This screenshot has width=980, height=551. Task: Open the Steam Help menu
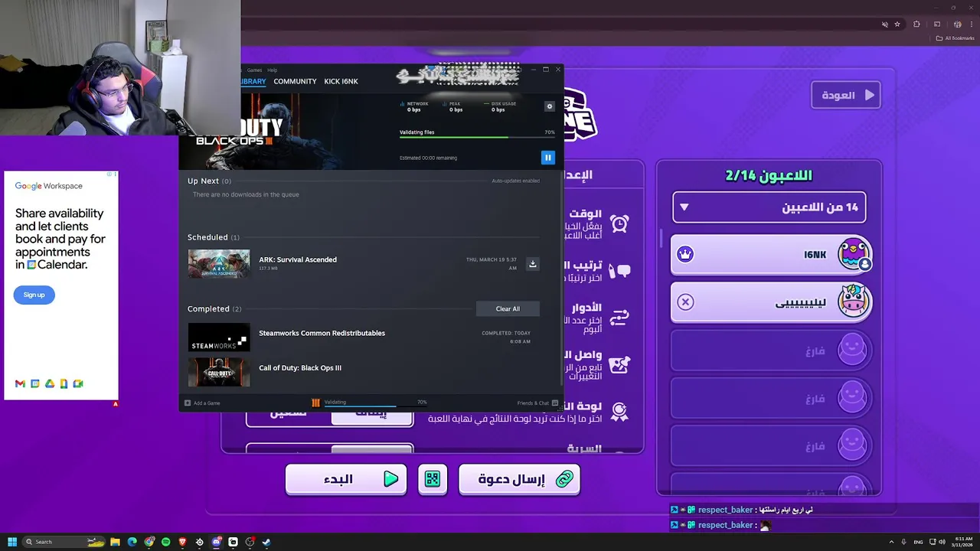(272, 70)
